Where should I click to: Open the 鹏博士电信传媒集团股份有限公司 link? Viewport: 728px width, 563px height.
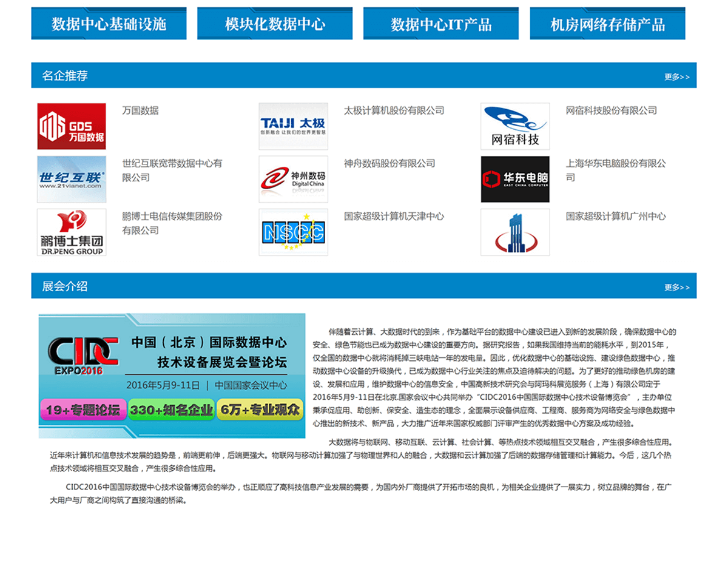tap(172, 223)
